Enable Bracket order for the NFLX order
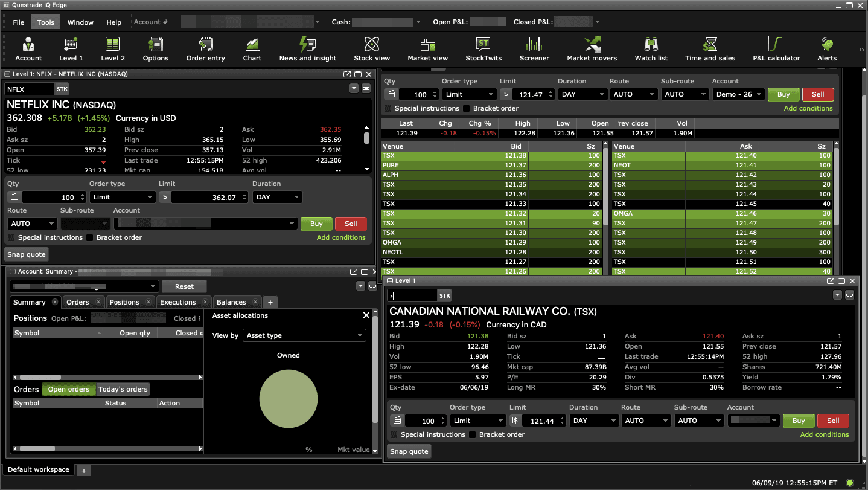This screenshot has width=868, height=490. [88, 237]
